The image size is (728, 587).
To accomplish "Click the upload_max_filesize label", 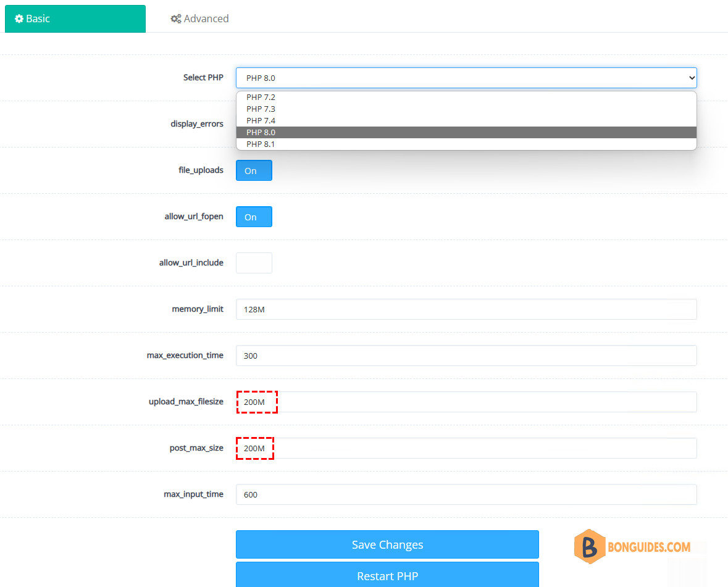I will pos(186,402).
